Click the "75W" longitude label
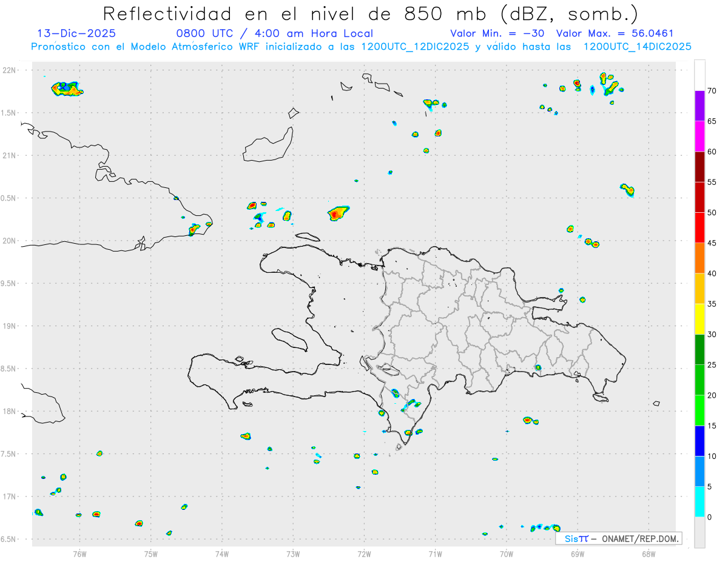The width and height of the screenshot is (728, 562). pos(151,554)
